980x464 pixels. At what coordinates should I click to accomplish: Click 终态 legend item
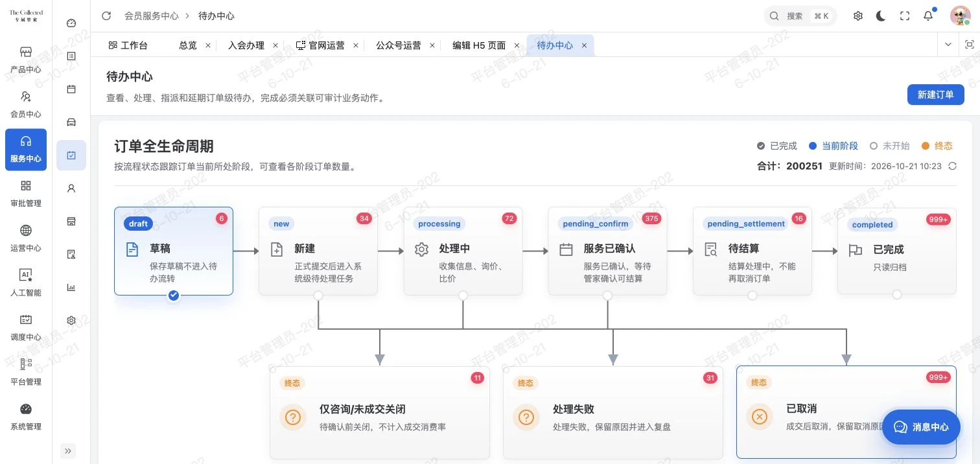coord(937,146)
